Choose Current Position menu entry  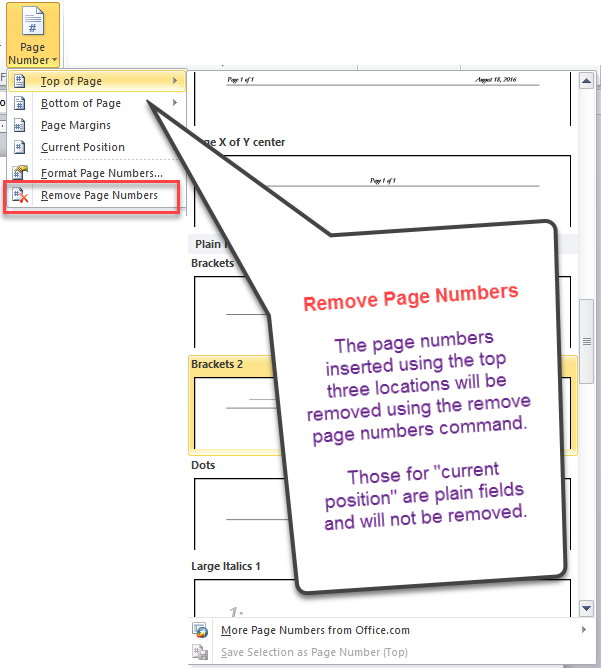point(97,147)
